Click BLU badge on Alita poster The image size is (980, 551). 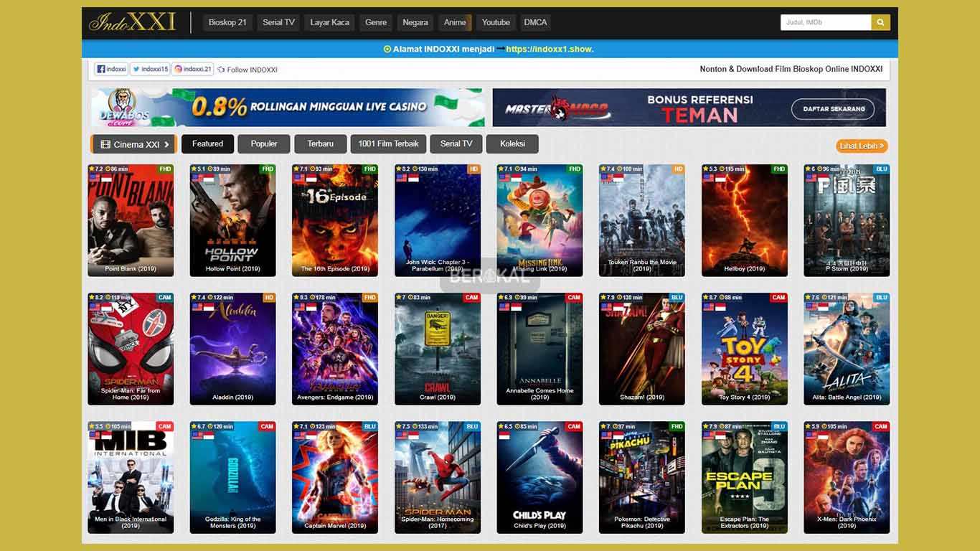[x=882, y=298]
